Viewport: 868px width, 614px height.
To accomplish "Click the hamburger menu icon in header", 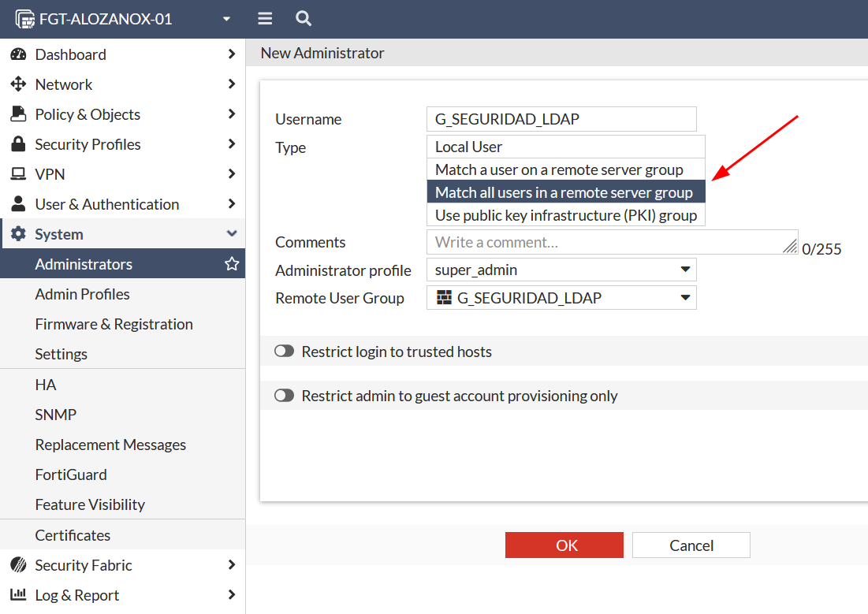I will point(265,19).
